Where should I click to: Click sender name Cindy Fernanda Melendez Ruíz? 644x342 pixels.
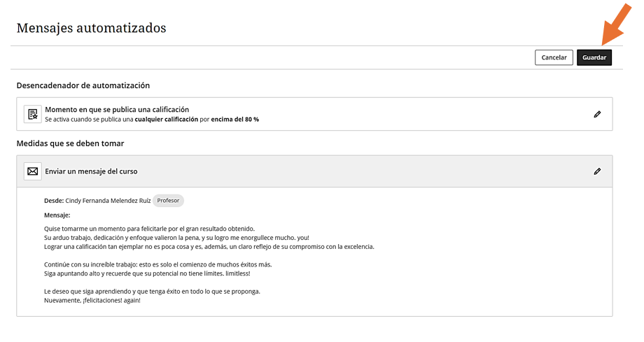coord(108,201)
